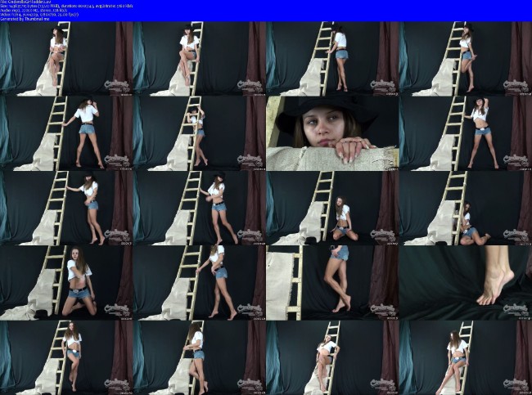The image size is (532, 395).
Task: Open the frontal kneeling thumbnail without hat
Action: pyautogui.click(x=66, y=283)
